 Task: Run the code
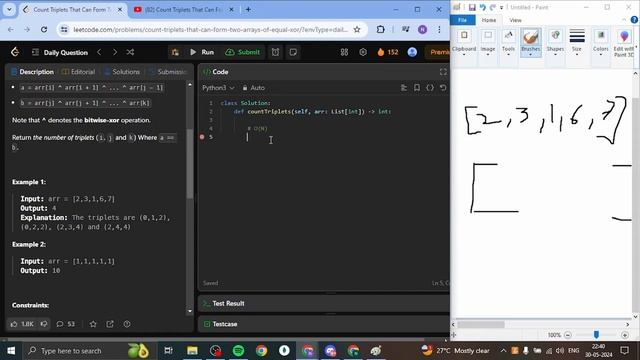(202, 52)
